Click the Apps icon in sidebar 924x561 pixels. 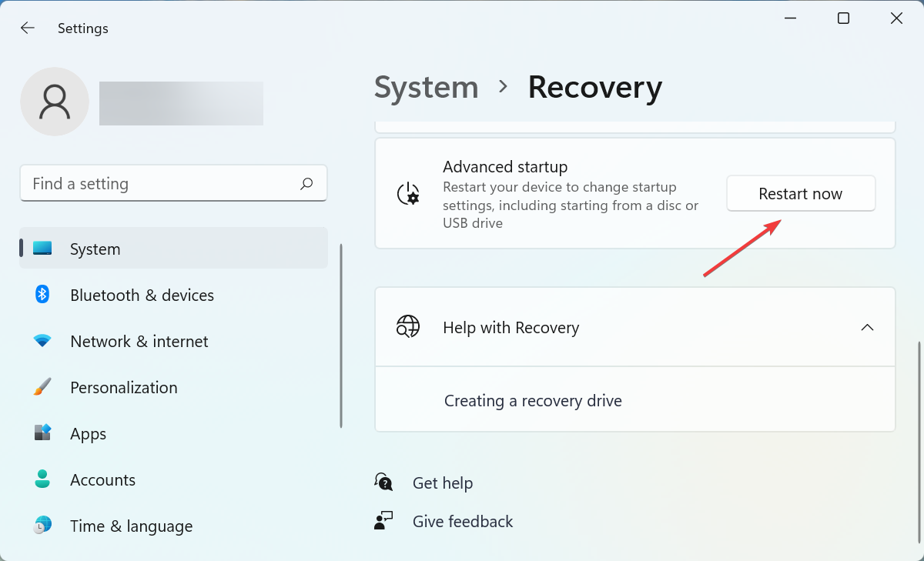pyautogui.click(x=42, y=432)
